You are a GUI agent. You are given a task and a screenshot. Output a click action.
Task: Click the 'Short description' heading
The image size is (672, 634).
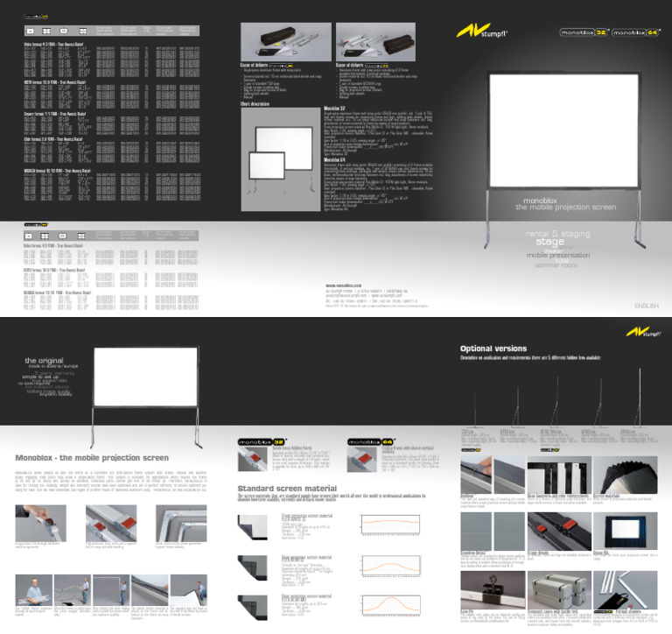[255, 104]
